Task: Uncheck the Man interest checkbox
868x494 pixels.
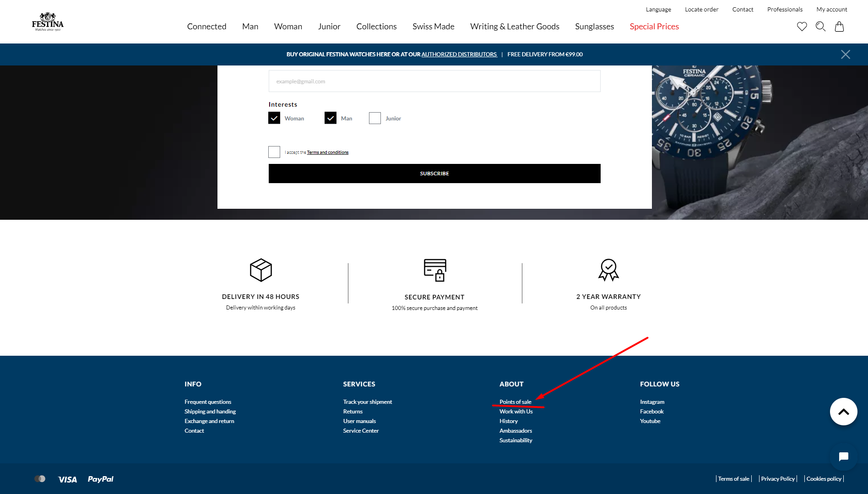Action: tap(331, 118)
